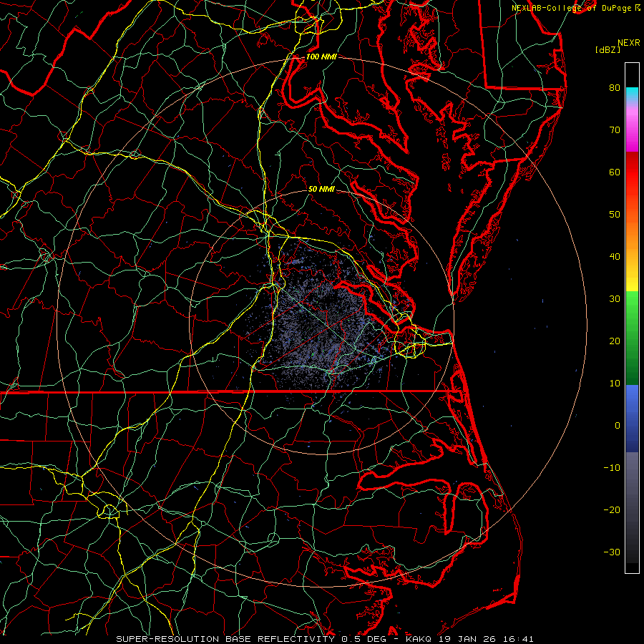Click the [dBZ] units label
644x644 pixels.
pos(608,49)
